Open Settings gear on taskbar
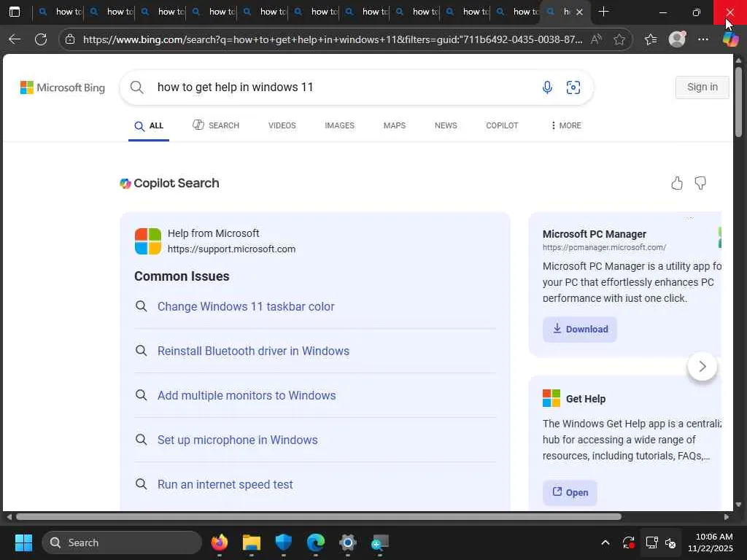747x560 pixels. [x=348, y=542]
